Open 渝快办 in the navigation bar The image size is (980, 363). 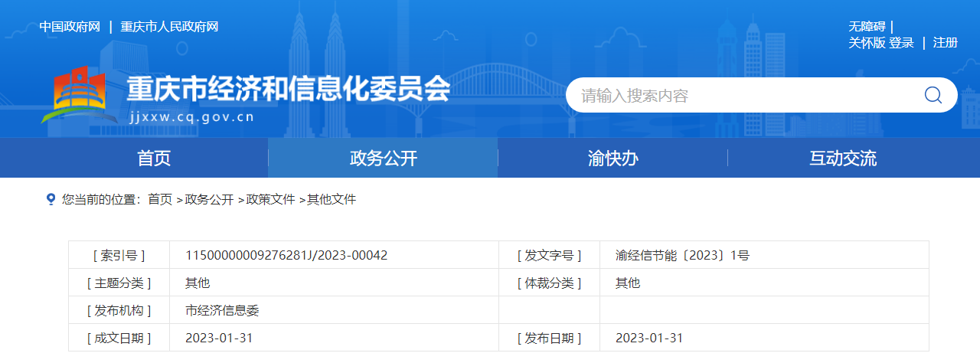(612, 159)
